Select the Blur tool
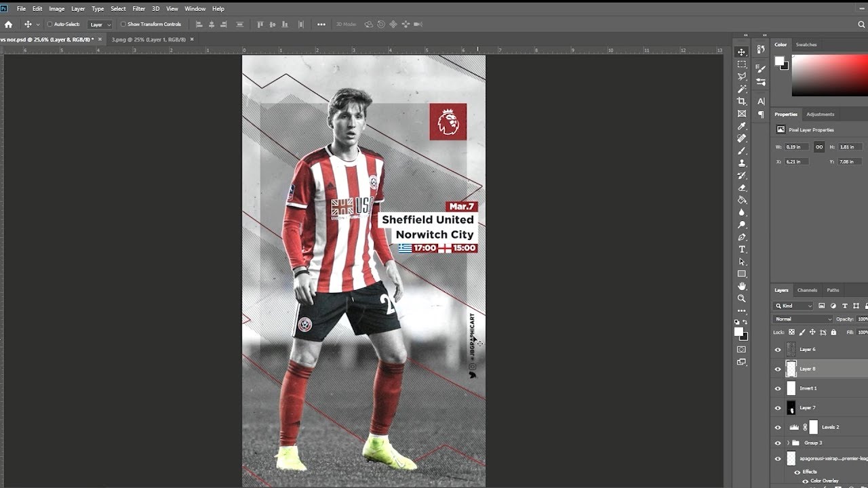Viewport: 868px width, 488px height. point(742,212)
